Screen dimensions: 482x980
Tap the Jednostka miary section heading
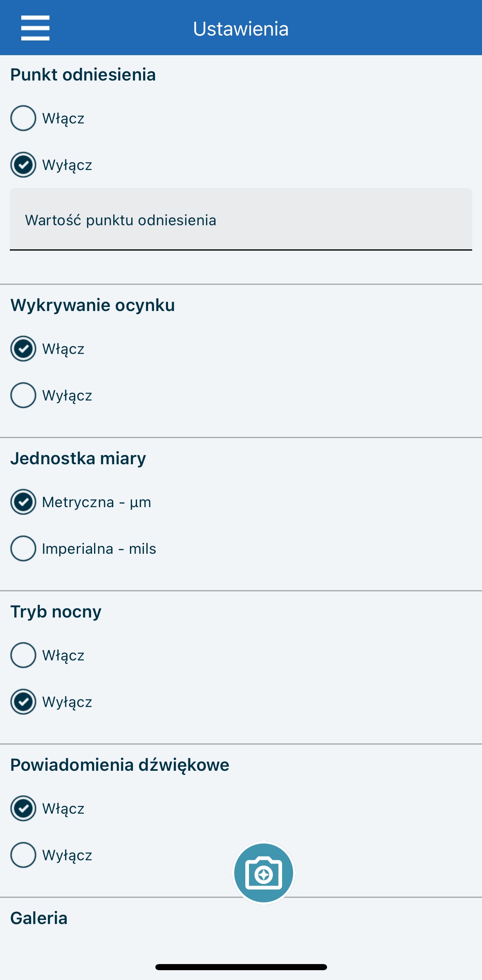coord(78,459)
